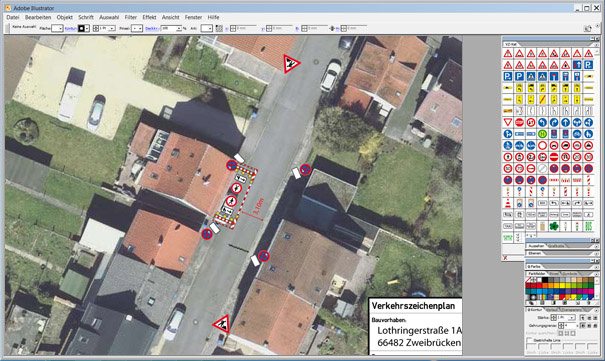This screenshot has height=361, width=605.
Task: Select the Yield sign symbol in the panel
Action: 508,122
